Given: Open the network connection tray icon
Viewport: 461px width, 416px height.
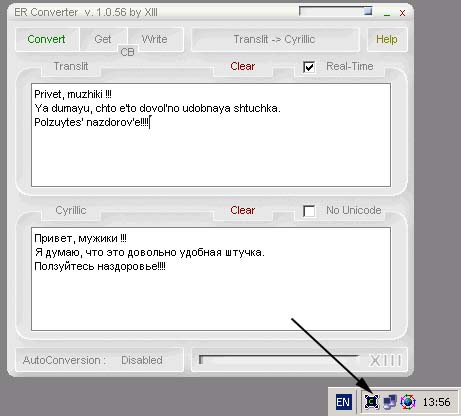Looking at the screenshot, I should tap(390, 402).
